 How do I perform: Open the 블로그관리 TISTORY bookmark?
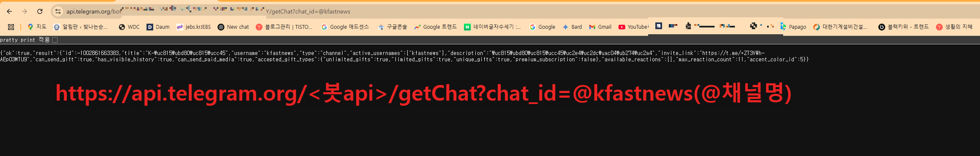(x=284, y=27)
